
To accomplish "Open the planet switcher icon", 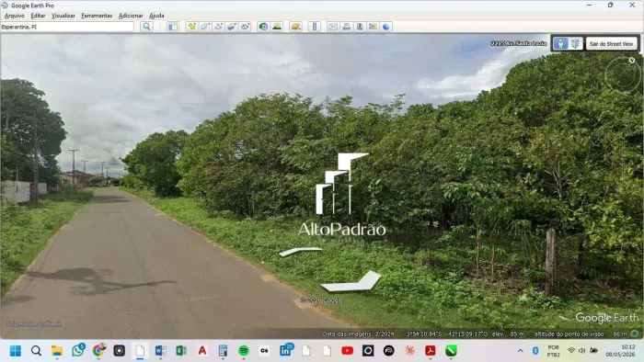I will [x=295, y=27].
